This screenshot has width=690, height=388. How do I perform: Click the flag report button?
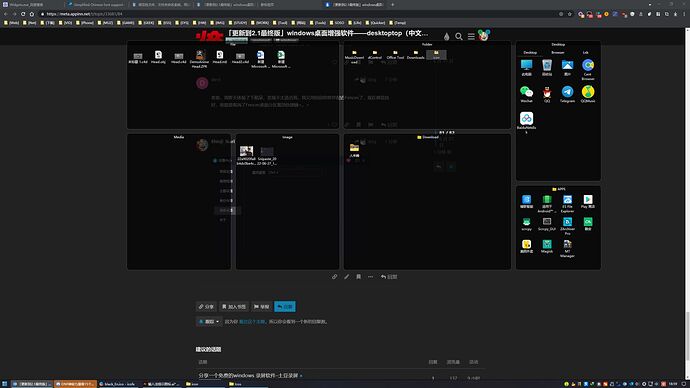261,307
